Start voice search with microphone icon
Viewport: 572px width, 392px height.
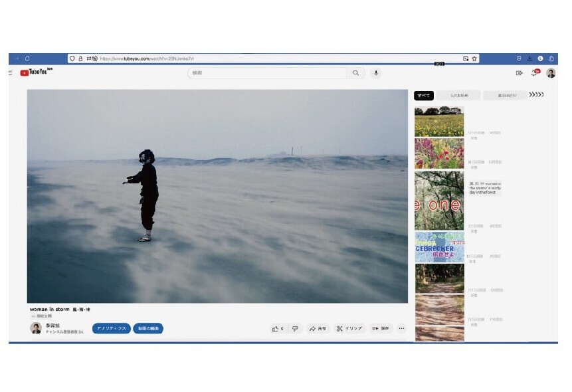click(x=376, y=73)
